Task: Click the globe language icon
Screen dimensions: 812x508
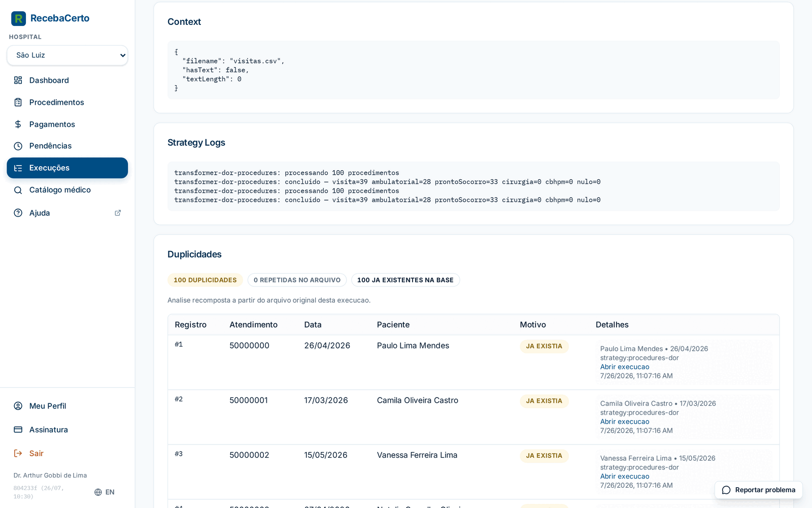Action: pos(98,492)
